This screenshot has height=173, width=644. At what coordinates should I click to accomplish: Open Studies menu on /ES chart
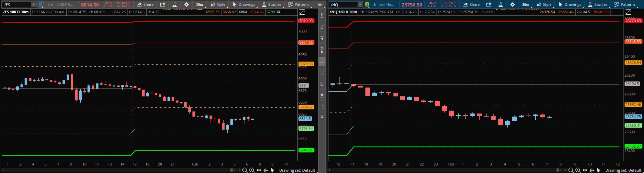coord(271,4)
